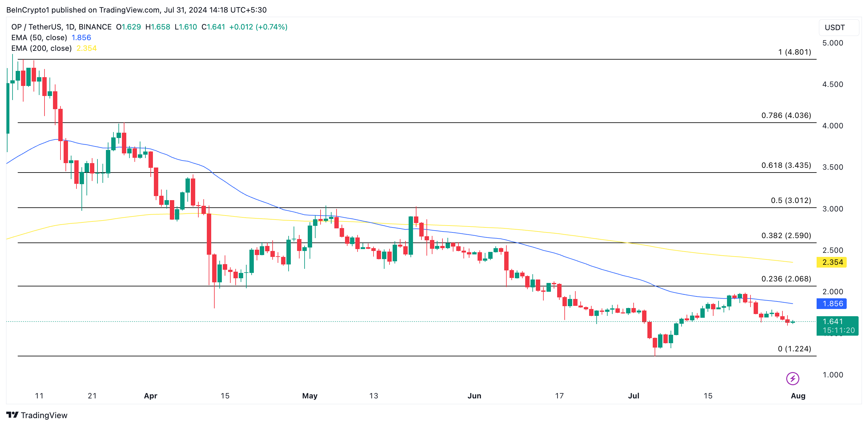
Task: Select the 0.618 (3.435) Fibonacci level label
Action: pos(786,165)
